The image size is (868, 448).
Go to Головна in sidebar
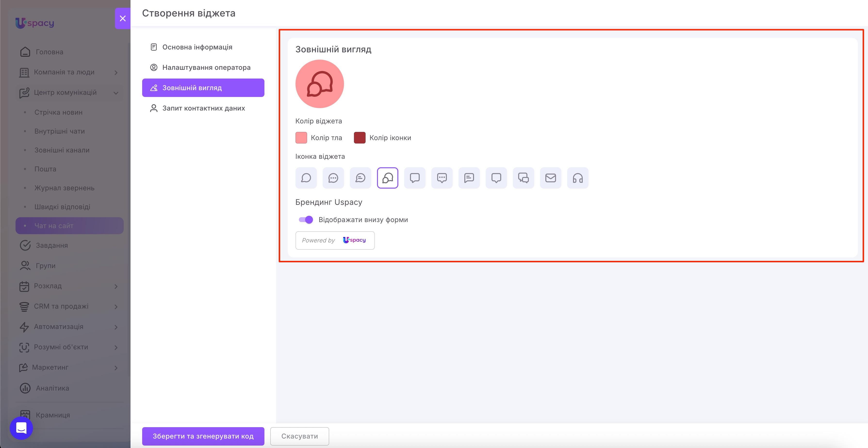click(69, 52)
